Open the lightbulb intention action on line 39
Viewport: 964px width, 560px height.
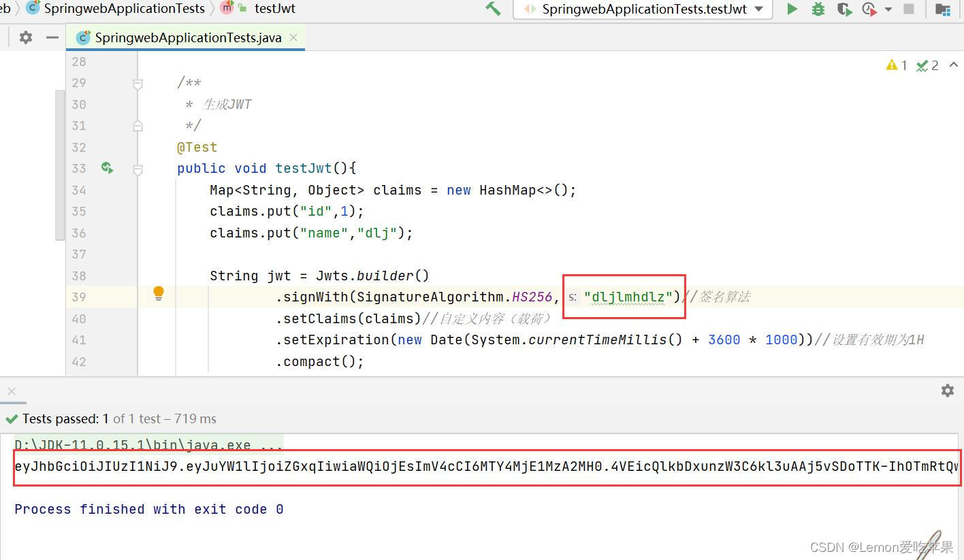pos(158,293)
